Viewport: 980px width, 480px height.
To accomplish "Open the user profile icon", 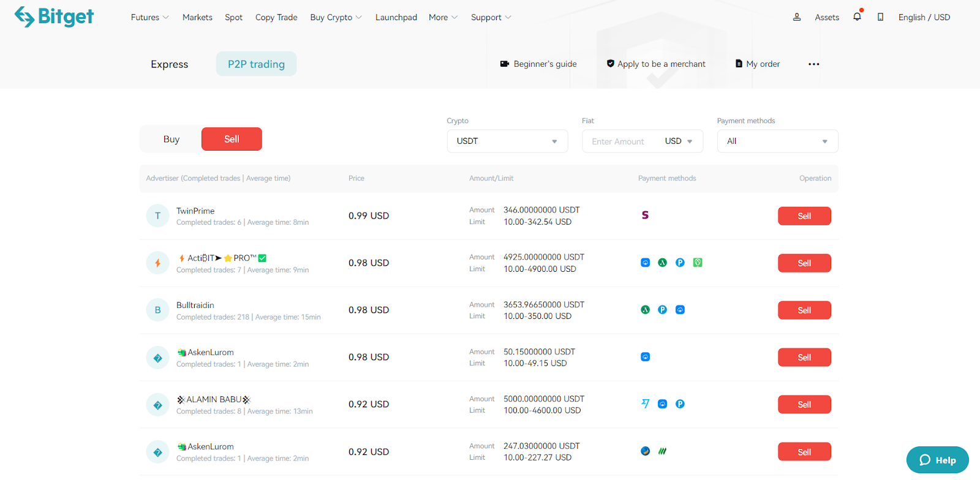I will [797, 17].
